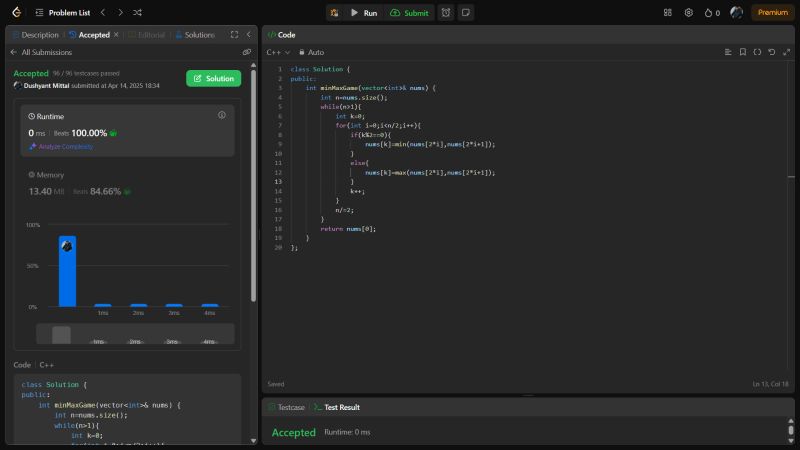The image size is (800, 450).
Task: Click the 'n/=2;' code line
Action: point(344,210)
